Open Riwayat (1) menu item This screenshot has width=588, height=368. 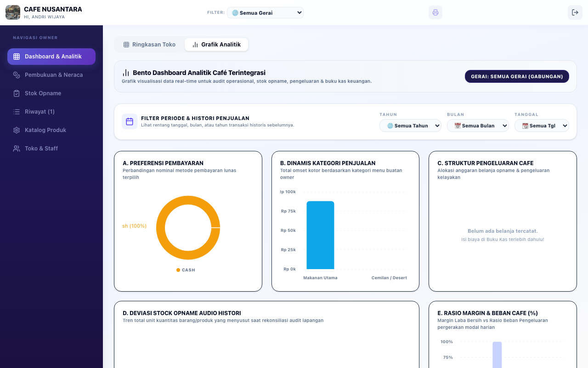[51, 112]
